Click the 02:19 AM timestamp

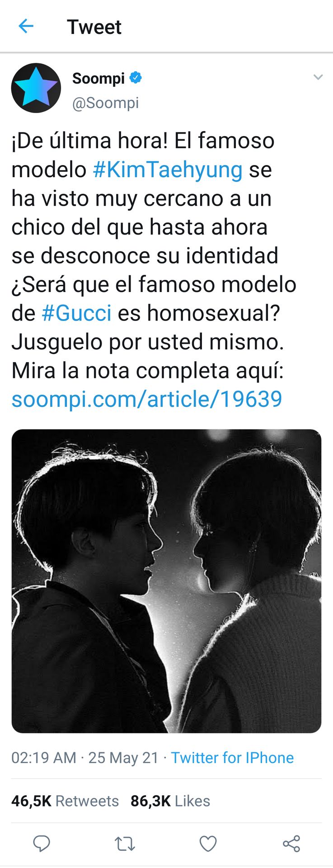[x=43, y=758]
